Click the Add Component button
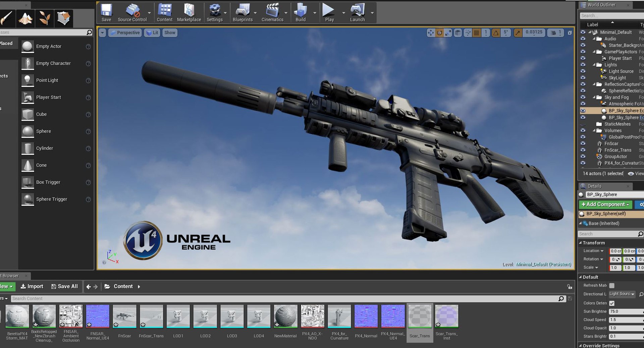644x348 pixels. click(x=605, y=204)
